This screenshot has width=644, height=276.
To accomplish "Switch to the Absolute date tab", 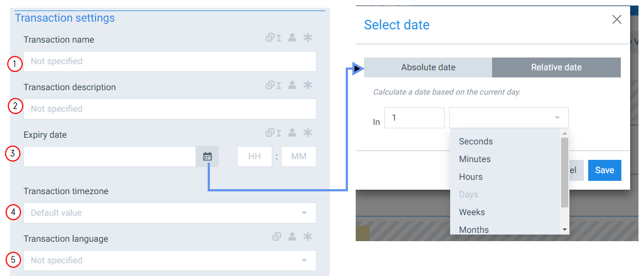I will (428, 67).
